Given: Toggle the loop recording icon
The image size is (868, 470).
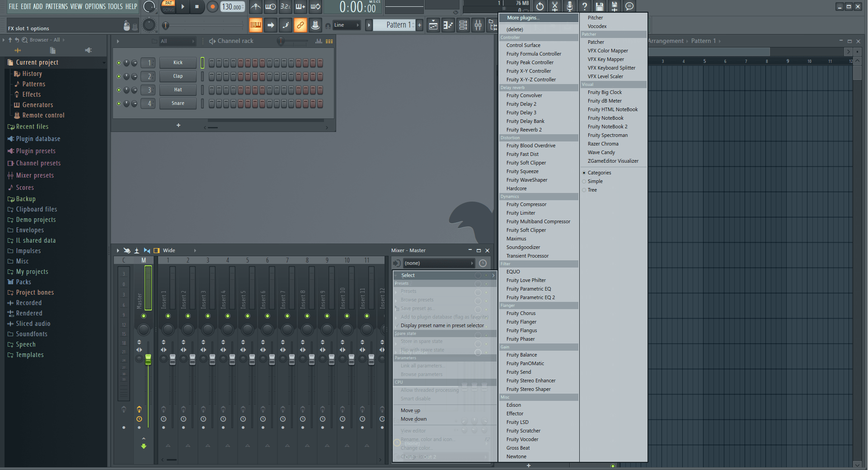Looking at the screenshot, I should tap(315, 6).
